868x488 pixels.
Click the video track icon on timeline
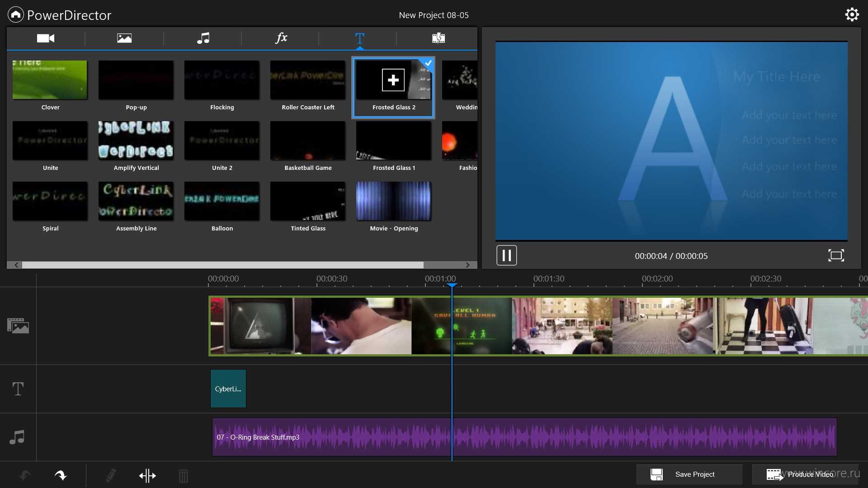[x=17, y=325]
